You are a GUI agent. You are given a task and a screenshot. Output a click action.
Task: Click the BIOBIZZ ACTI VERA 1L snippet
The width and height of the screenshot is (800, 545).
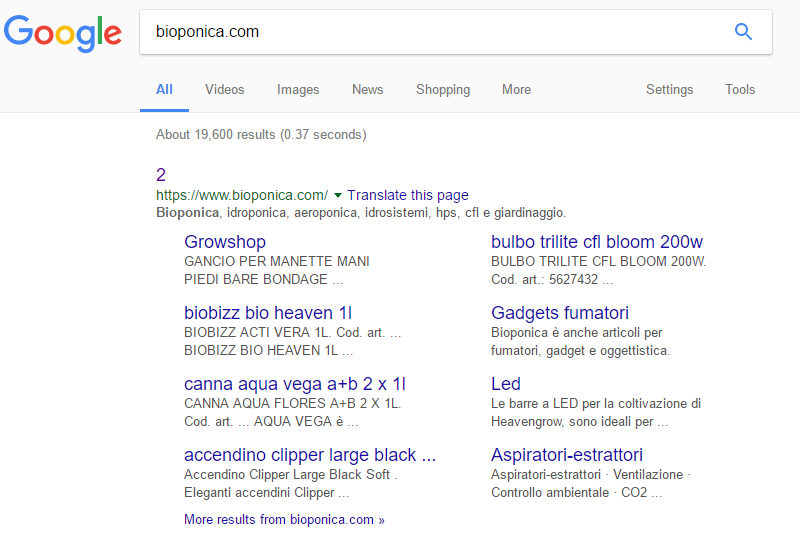coord(292,341)
